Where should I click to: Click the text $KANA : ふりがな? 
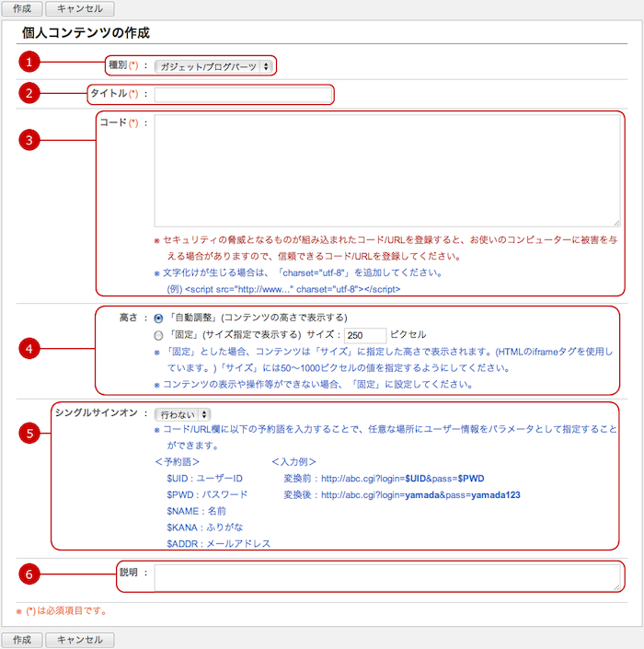point(205,527)
